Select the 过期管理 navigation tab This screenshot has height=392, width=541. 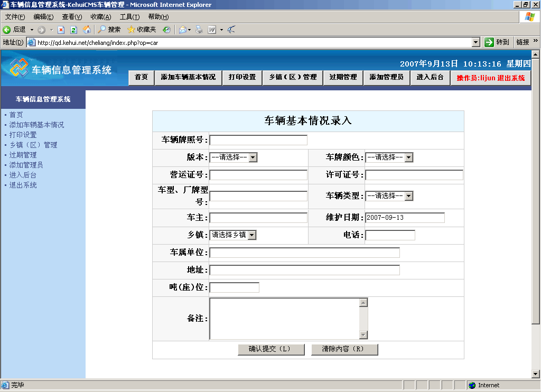tap(343, 77)
